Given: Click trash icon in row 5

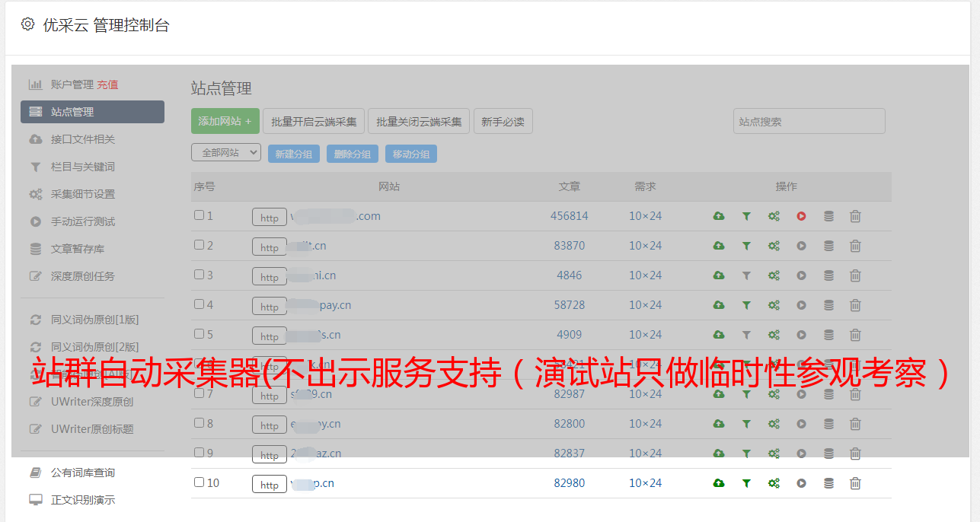Looking at the screenshot, I should (x=855, y=335).
